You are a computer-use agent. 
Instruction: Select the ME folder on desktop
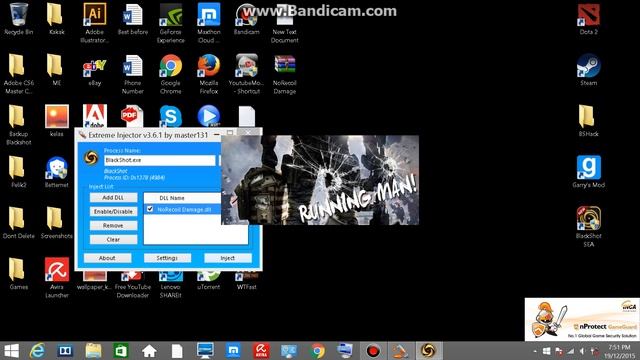[57, 70]
